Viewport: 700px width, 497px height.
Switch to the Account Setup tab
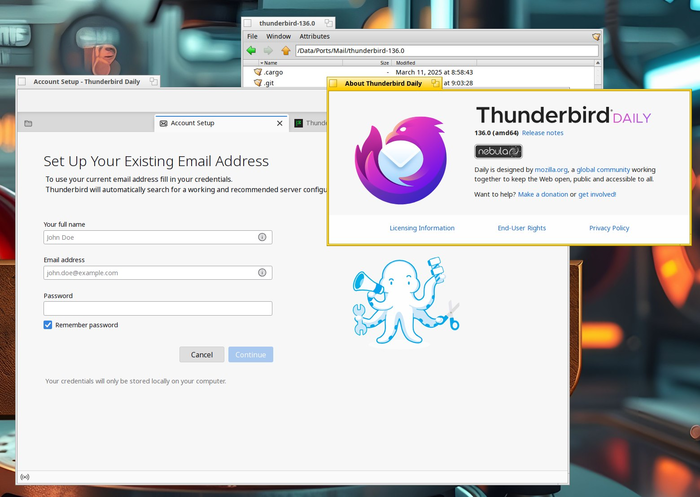[x=221, y=123]
